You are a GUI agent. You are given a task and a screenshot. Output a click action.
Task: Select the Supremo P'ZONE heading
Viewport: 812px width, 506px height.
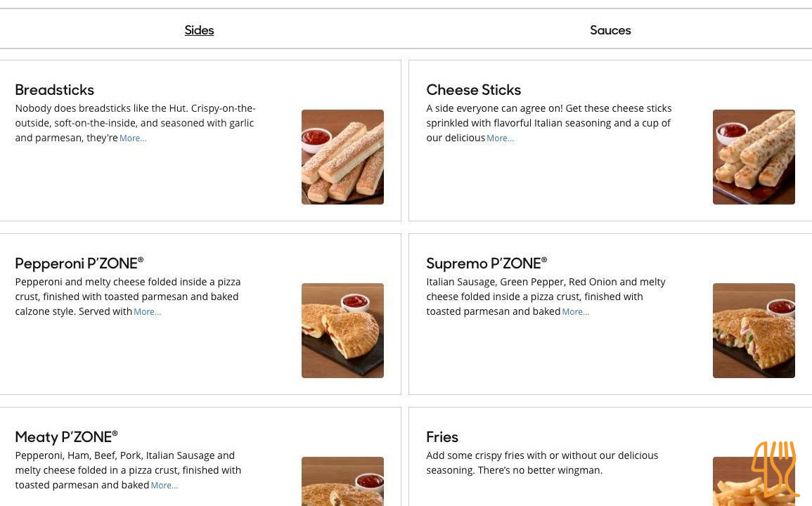pyautogui.click(x=486, y=264)
